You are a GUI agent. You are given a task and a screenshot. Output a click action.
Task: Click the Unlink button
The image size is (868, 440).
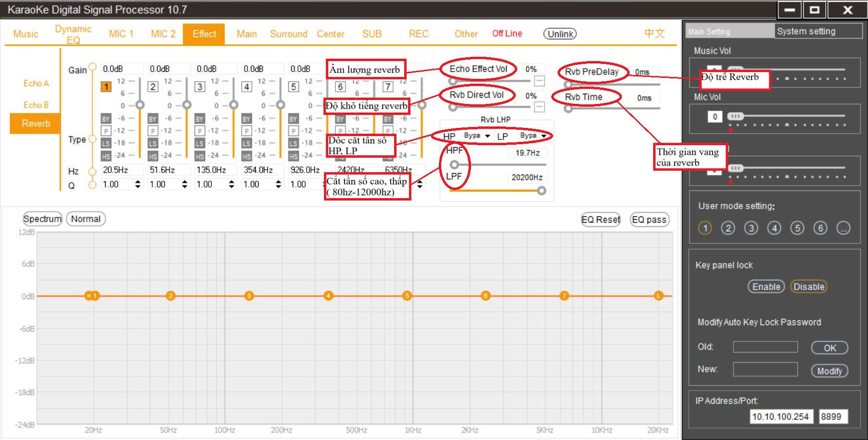(560, 34)
